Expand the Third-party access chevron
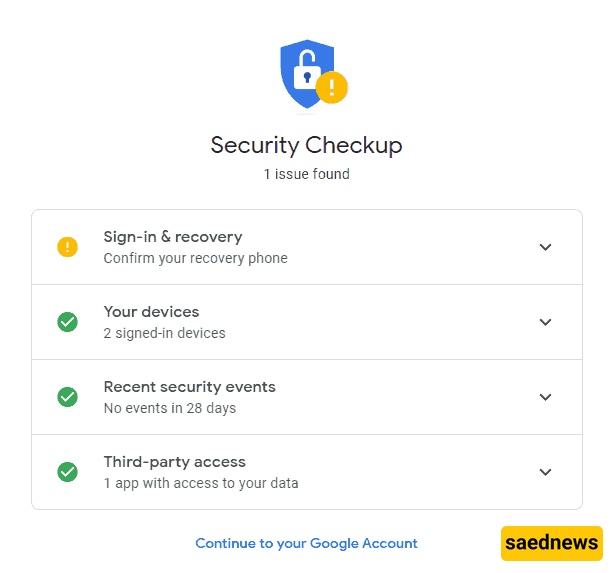Image resolution: width=615 pixels, height=573 pixels. point(545,472)
